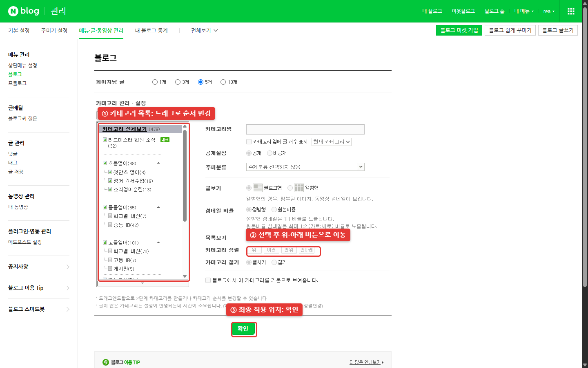The height and width of the screenshot is (368, 588).
Task: Open 프롤로그 in the sidebar menu
Action: pyautogui.click(x=17, y=83)
